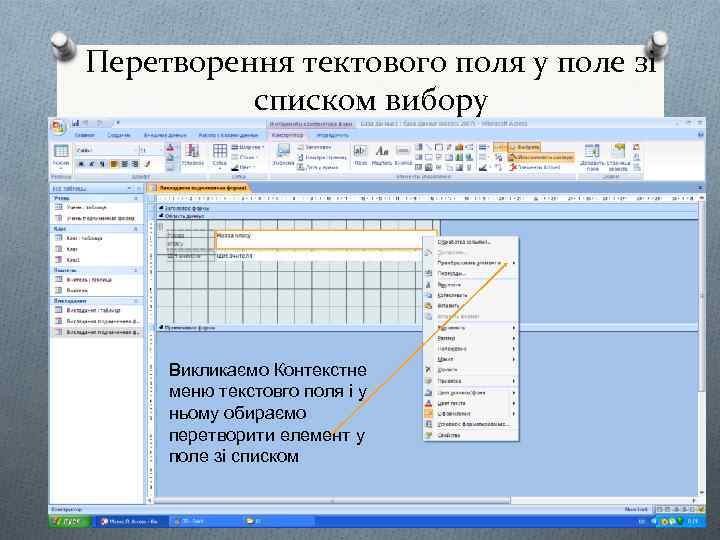Open the Цвет текста option in the context menu
This screenshot has height=540, width=720.
471,403
